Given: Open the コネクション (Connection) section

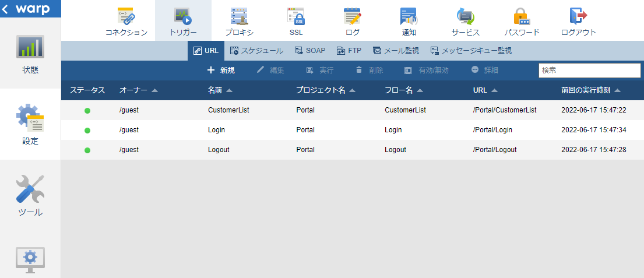Looking at the screenshot, I should click(126, 22).
